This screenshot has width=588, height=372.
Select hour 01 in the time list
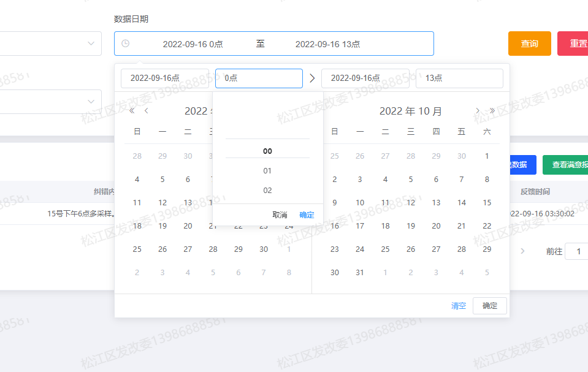point(267,171)
